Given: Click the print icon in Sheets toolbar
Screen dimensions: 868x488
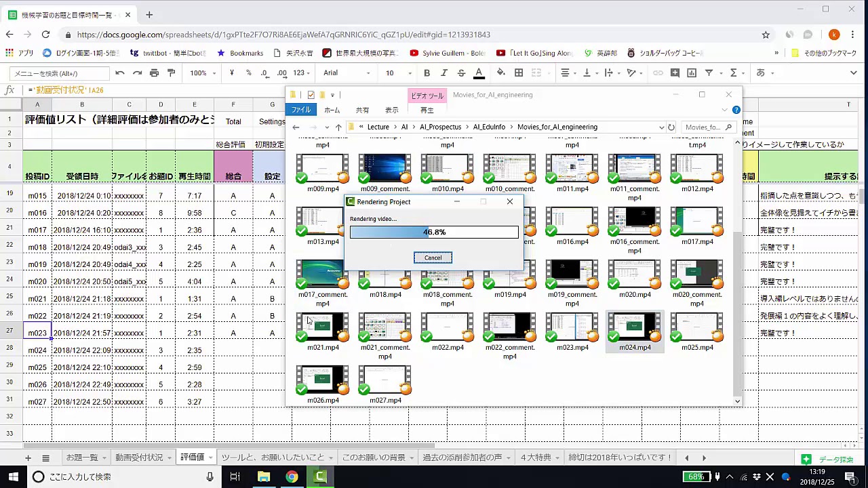Looking at the screenshot, I should pyautogui.click(x=154, y=73).
